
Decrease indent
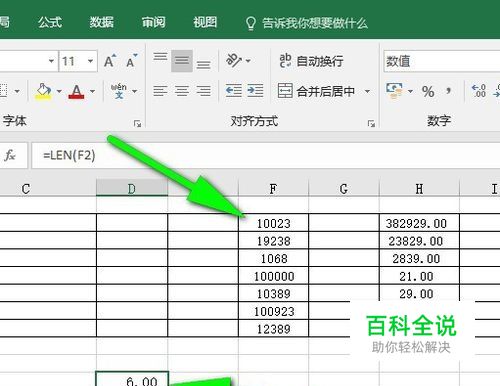(x=234, y=91)
